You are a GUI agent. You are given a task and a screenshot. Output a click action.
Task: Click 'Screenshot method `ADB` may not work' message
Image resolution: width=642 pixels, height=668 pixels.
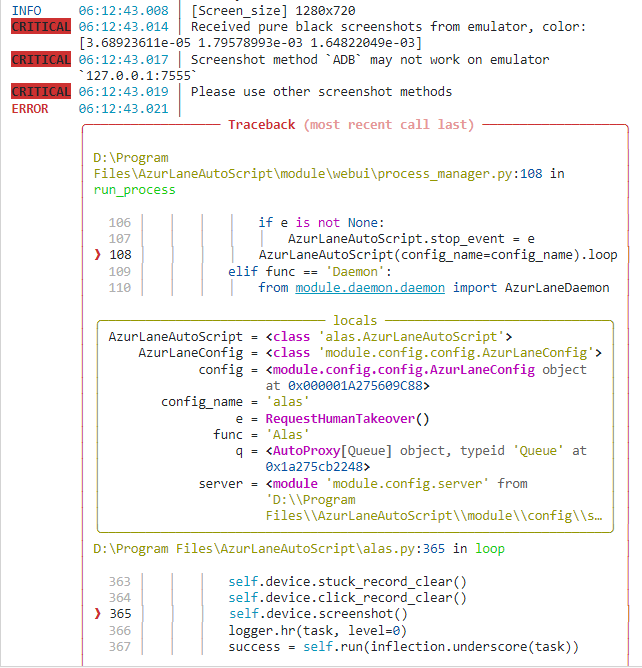(370, 60)
